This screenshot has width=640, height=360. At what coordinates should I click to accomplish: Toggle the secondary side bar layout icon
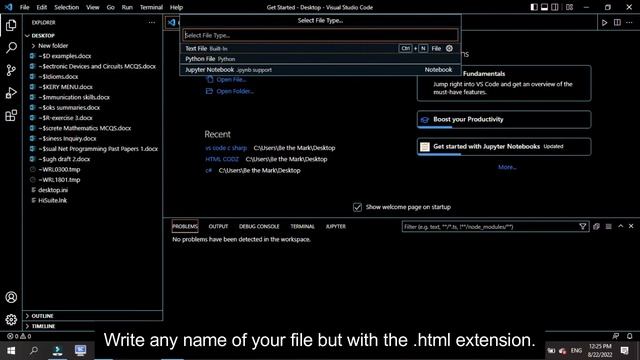[555, 7]
